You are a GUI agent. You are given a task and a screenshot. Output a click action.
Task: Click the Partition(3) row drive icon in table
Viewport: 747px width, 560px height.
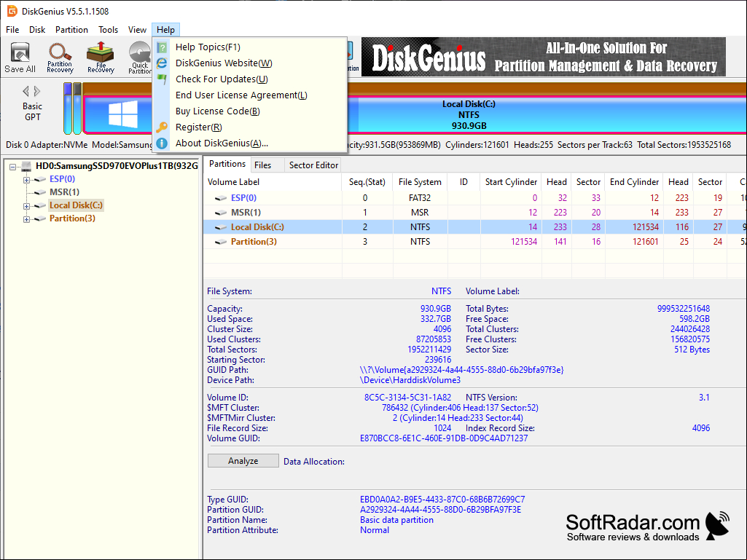tap(221, 242)
